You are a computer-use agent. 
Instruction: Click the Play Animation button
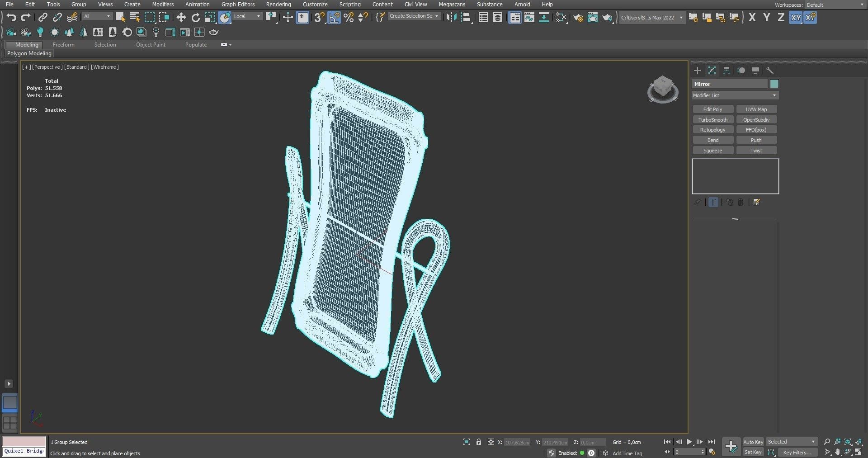coord(689,442)
